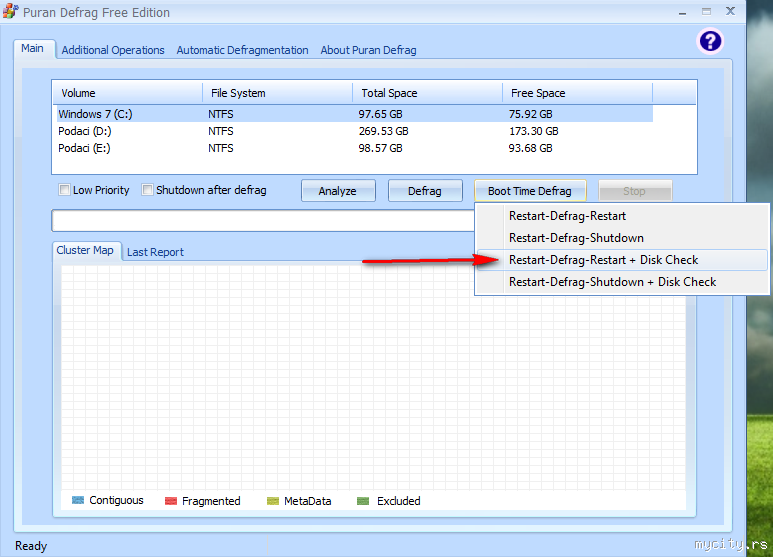Screen dimensions: 773x557
Task: Enable the Low Priority checkbox
Action: (x=64, y=190)
